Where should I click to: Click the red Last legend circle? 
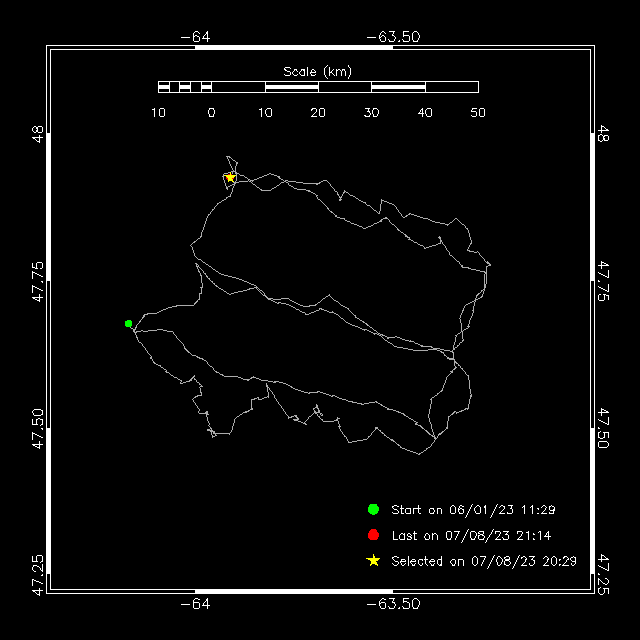tap(373, 535)
